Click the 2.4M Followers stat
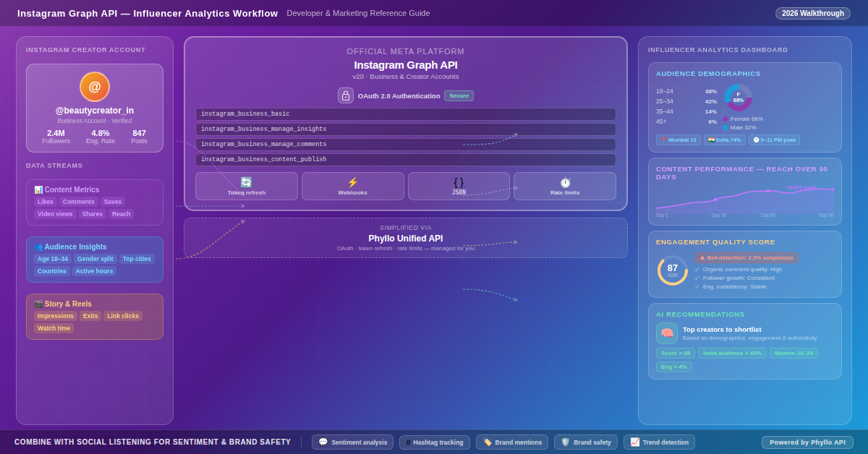Screen dimensions: 868x454 [56, 137]
